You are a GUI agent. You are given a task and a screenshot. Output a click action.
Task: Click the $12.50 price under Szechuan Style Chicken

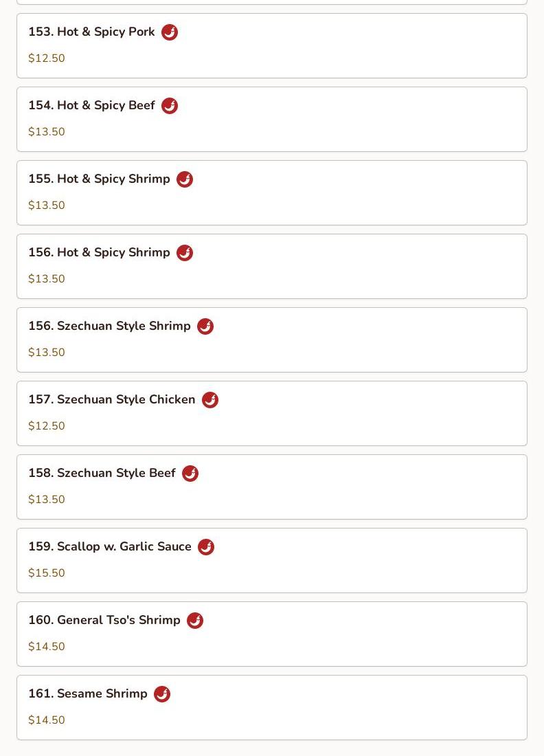46,425
